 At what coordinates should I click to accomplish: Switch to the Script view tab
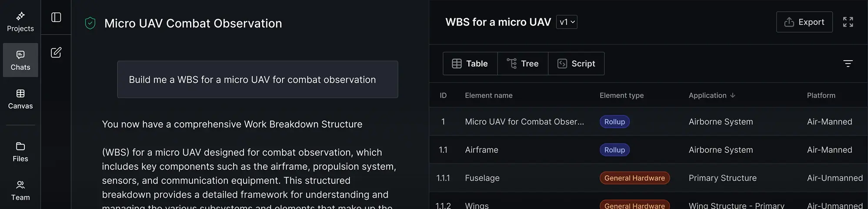click(x=576, y=64)
